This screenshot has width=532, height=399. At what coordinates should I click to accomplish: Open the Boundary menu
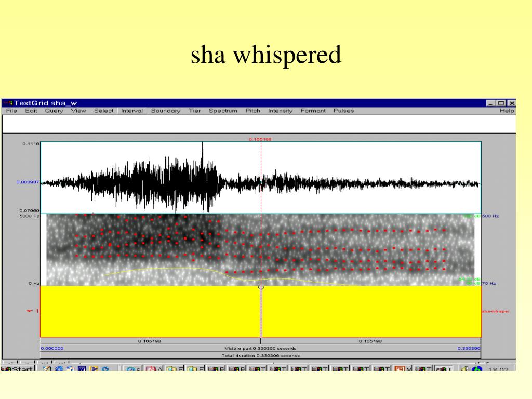[166, 111]
